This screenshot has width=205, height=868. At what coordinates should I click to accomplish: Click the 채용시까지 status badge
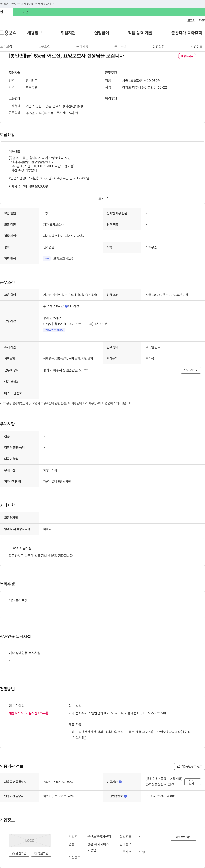(187, 56)
